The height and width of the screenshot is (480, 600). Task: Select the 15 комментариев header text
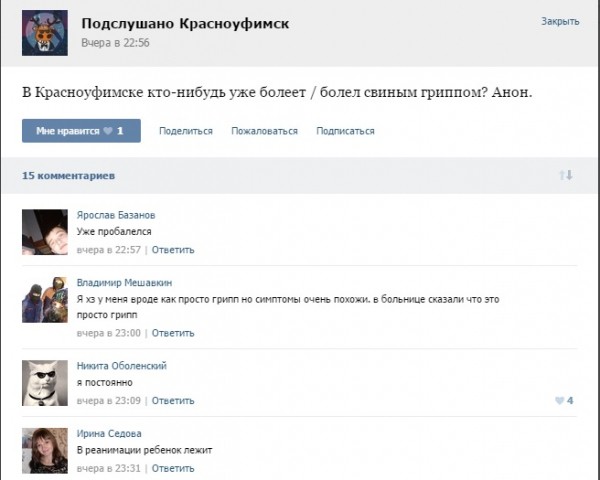click(x=68, y=176)
